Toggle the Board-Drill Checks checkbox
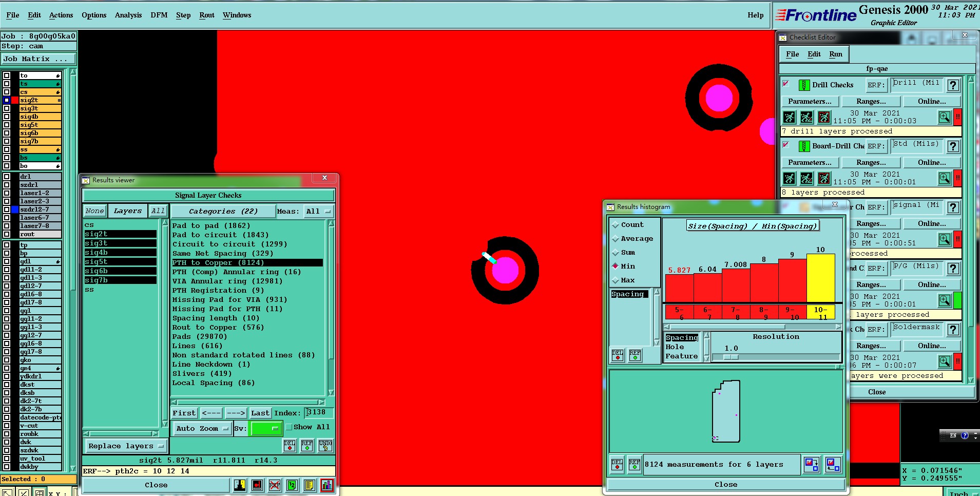Image resolution: width=980 pixels, height=496 pixels. tap(786, 145)
